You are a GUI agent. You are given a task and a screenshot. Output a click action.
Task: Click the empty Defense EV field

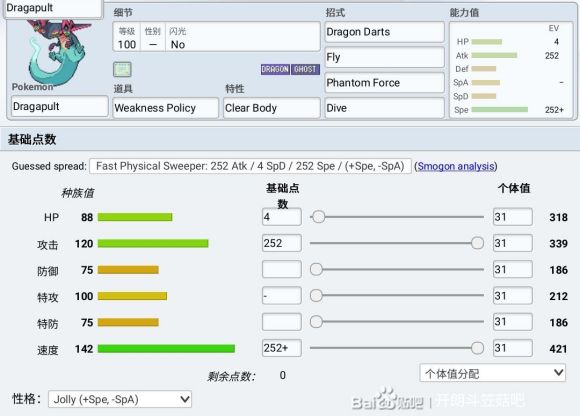pyautogui.click(x=281, y=269)
